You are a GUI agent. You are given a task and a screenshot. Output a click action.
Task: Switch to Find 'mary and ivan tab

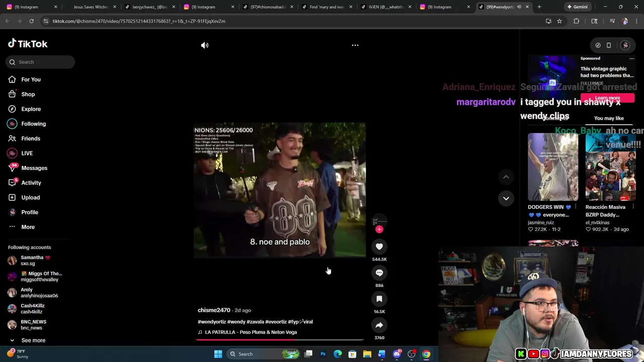pos(326,7)
